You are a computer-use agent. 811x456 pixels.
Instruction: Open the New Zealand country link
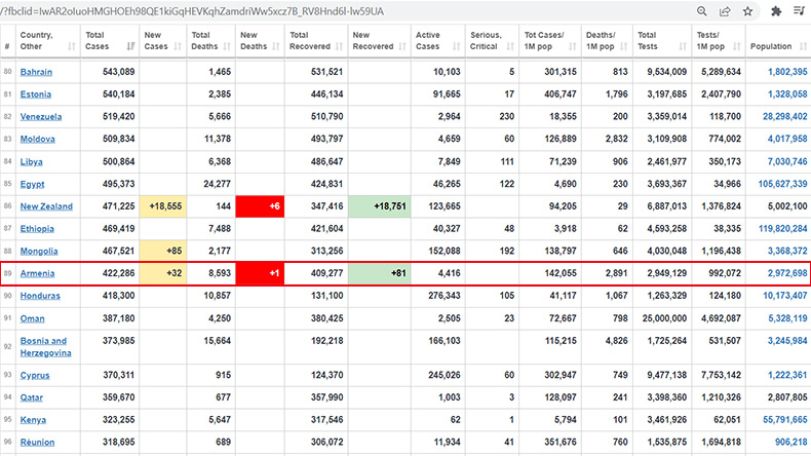tap(47, 206)
